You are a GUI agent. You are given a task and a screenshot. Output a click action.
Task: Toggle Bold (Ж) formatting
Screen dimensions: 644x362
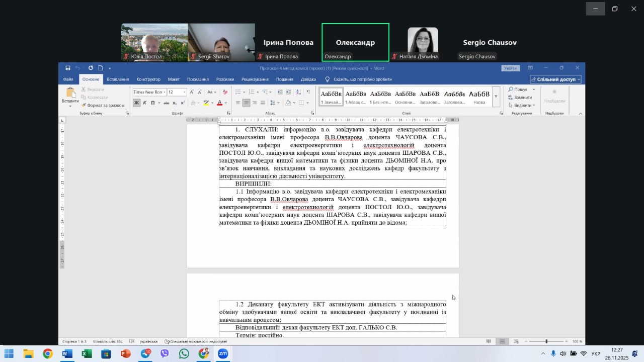click(136, 103)
